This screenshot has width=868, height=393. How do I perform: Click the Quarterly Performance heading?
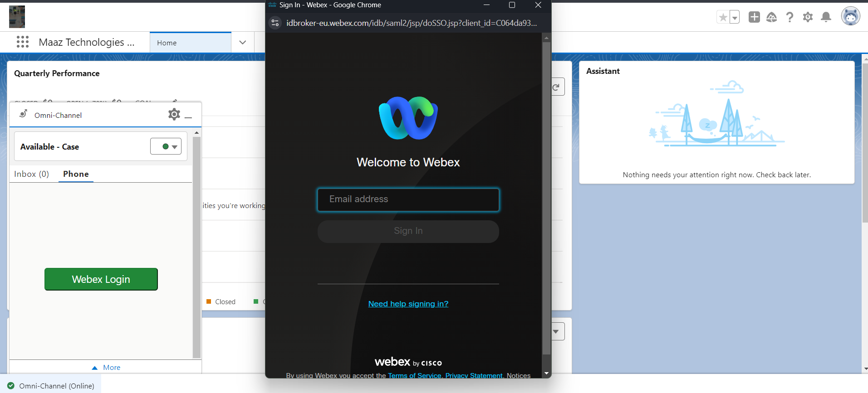[57, 73]
